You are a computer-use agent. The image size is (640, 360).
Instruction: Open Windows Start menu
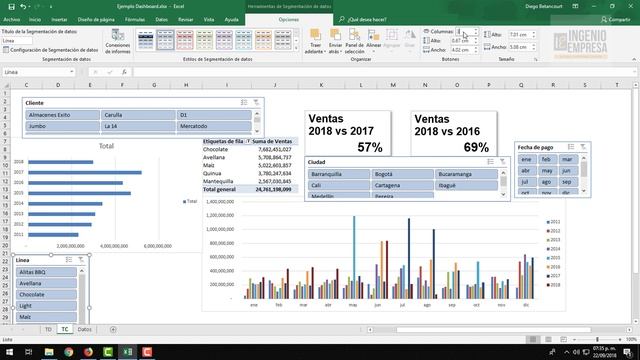(9, 352)
